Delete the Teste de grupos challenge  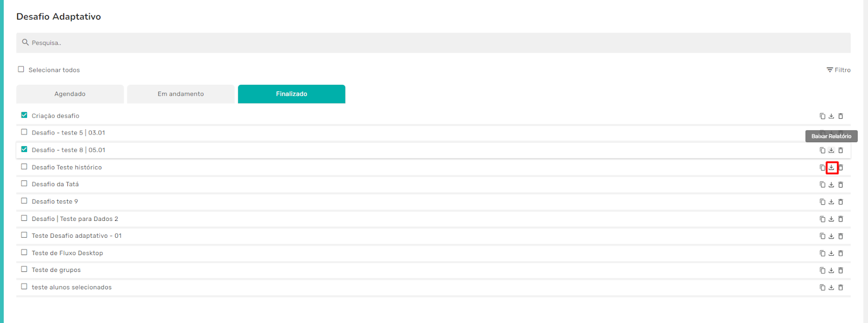point(841,270)
